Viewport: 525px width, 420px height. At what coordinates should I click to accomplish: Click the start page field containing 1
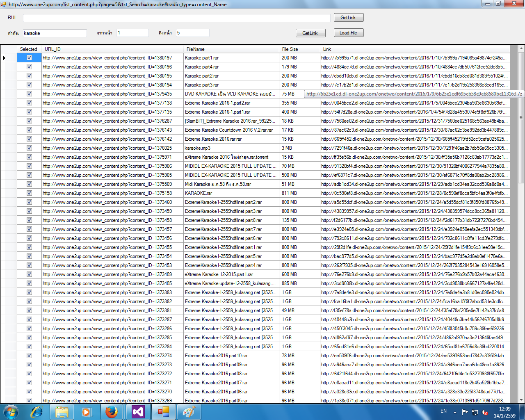[132, 33]
